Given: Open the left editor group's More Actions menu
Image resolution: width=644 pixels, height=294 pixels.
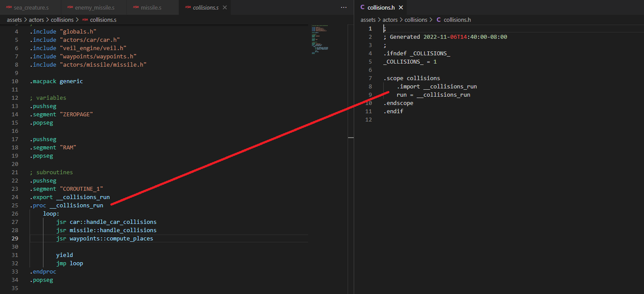Looking at the screenshot, I should 344,8.
